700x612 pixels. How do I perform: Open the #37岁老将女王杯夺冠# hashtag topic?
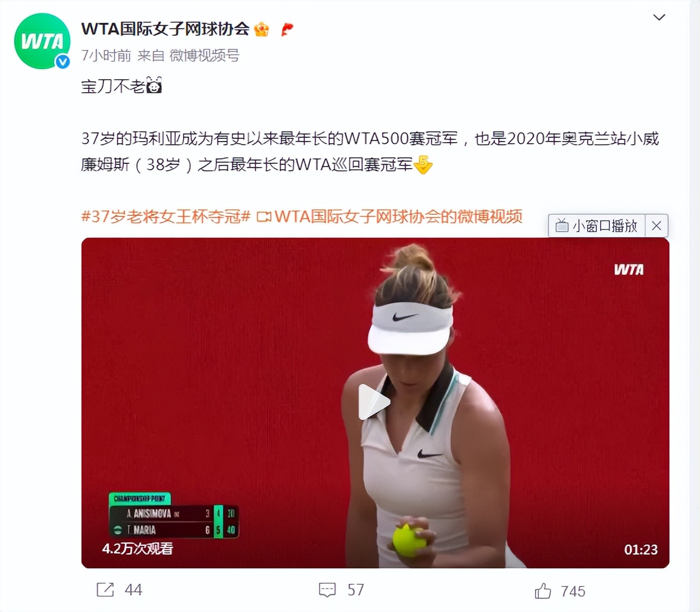pyautogui.click(x=166, y=216)
